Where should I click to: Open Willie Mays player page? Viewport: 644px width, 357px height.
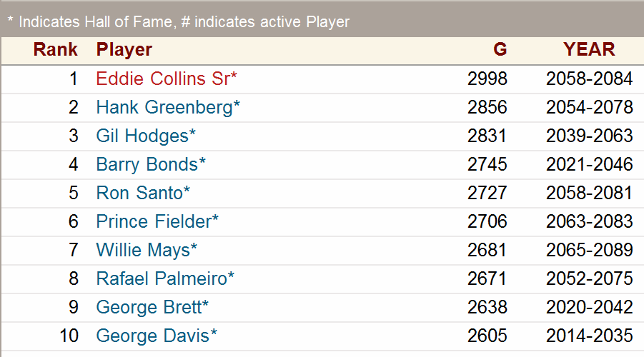coord(143,250)
